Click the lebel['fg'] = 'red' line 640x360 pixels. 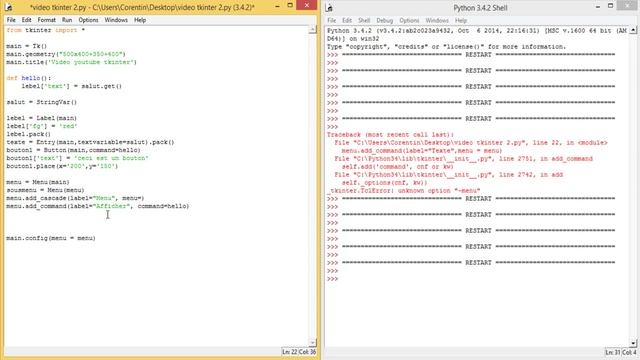[x=42, y=126]
